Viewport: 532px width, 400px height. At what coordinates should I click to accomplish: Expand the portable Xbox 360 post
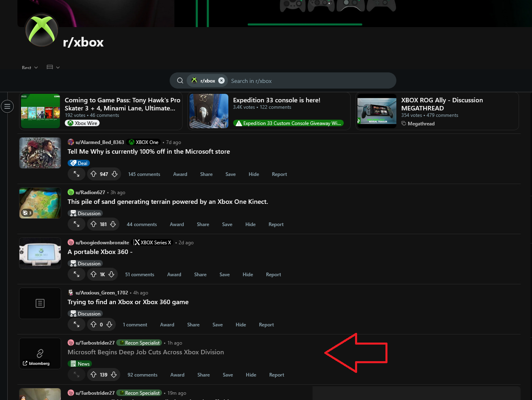point(77,274)
